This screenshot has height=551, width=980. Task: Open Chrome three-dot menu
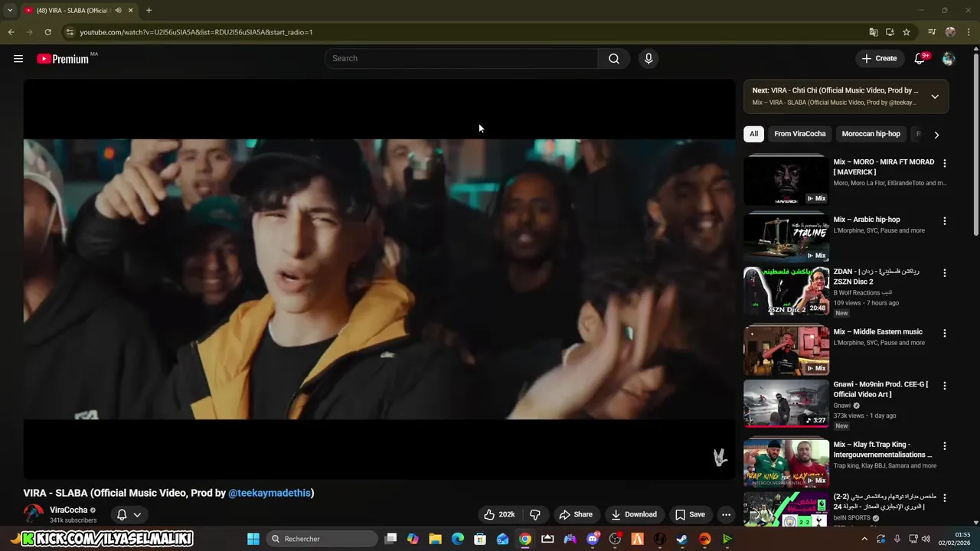[969, 32]
